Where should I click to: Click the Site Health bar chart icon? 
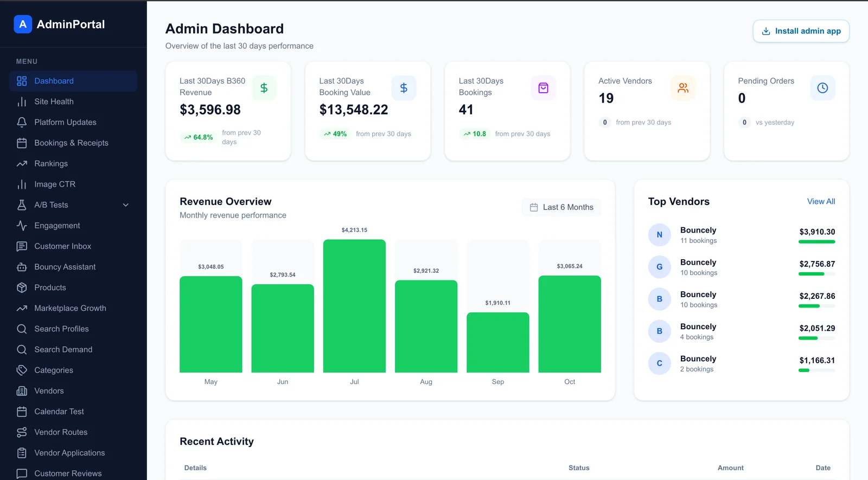coord(22,102)
